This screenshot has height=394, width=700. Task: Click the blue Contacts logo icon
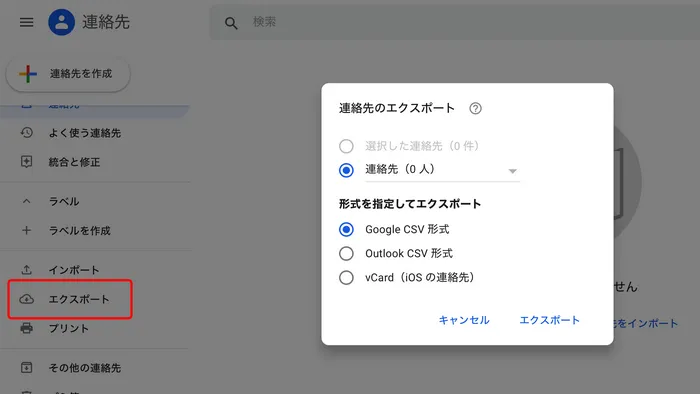click(62, 22)
